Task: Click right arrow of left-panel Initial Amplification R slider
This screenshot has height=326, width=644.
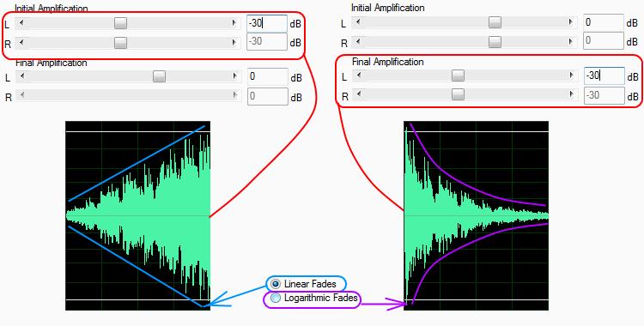Action: [234, 42]
